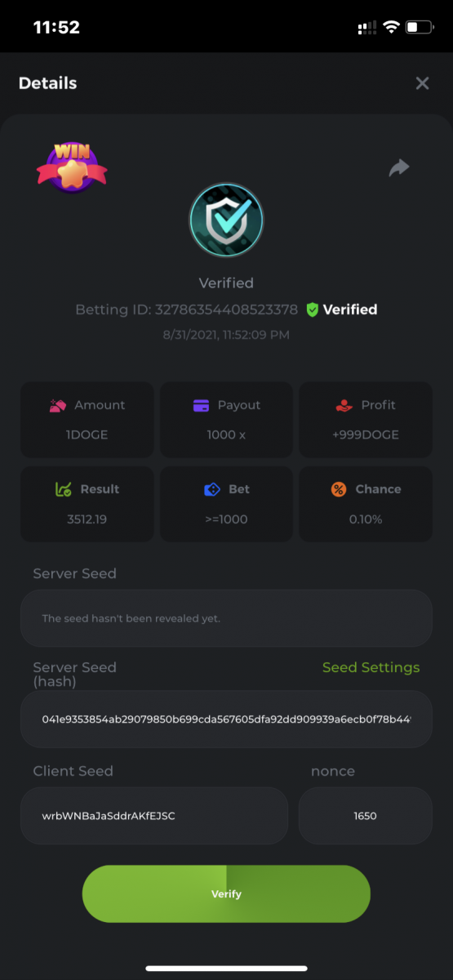Tap the red Profit hand icon
Image resolution: width=453 pixels, height=980 pixels.
[344, 405]
